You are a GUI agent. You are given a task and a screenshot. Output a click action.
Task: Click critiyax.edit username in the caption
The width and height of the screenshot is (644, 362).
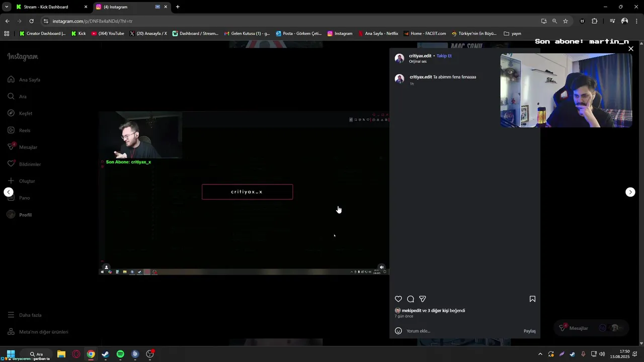pyautogui.click(x=421, y=77)
